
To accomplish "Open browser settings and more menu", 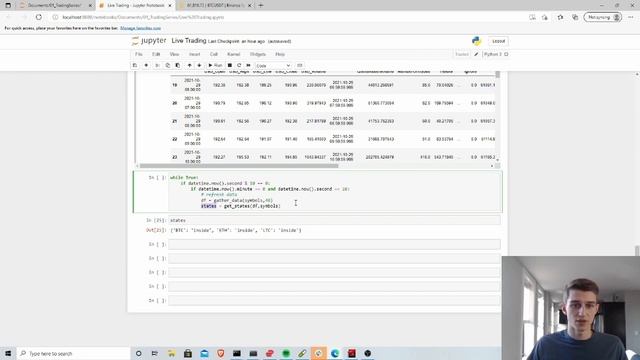I will 631,17.
